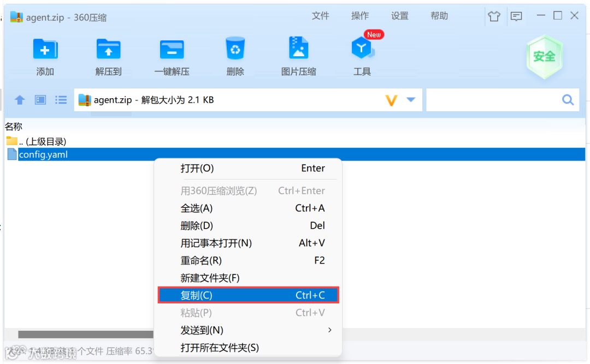Open the 设置 (Settings) menu
Screen dimensions: 590x364
[x=399, y=16]
